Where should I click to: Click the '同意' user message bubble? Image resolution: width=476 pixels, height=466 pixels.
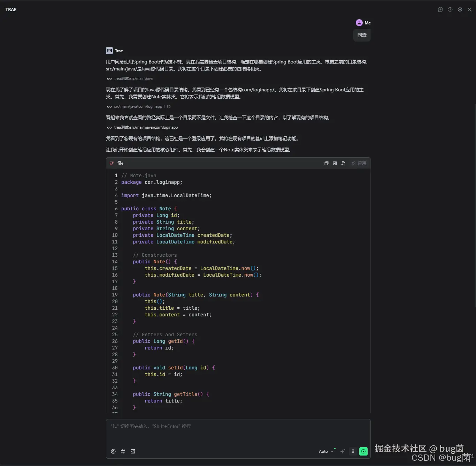click(362, 35)
